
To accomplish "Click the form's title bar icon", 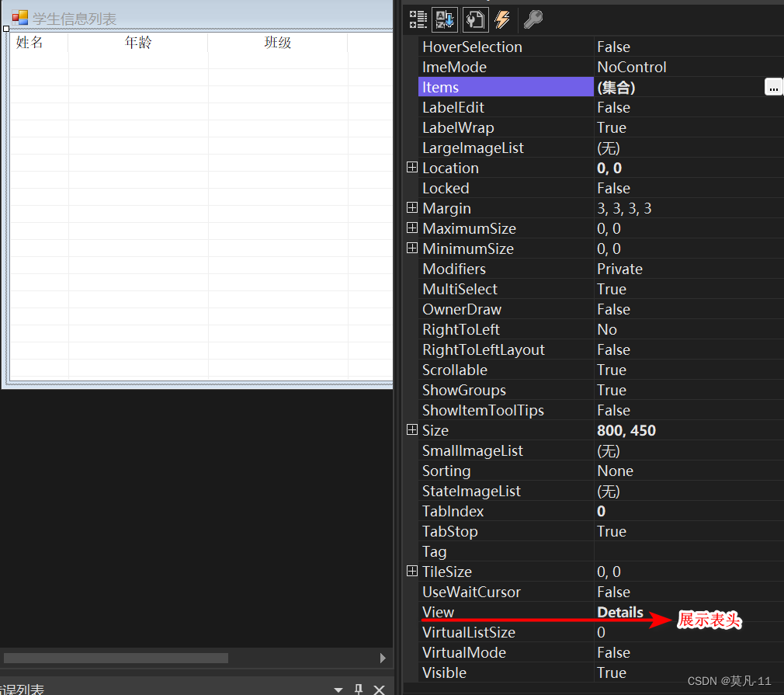I will 19,19.
